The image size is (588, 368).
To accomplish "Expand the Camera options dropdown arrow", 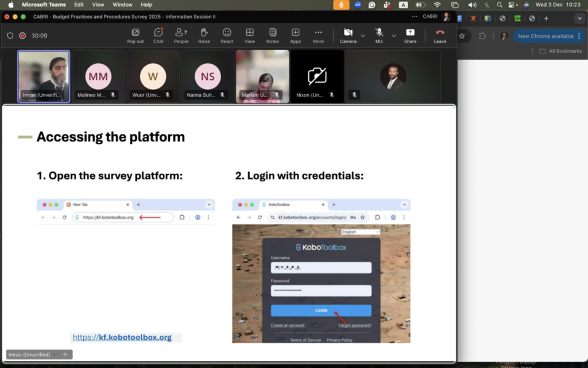I will click(x=363, y=36).
